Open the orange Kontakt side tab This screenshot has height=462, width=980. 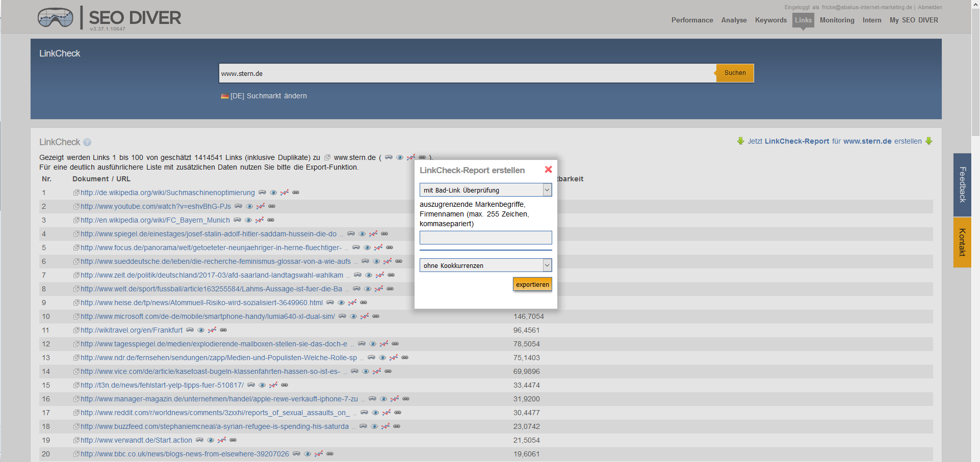pos(962,242)
